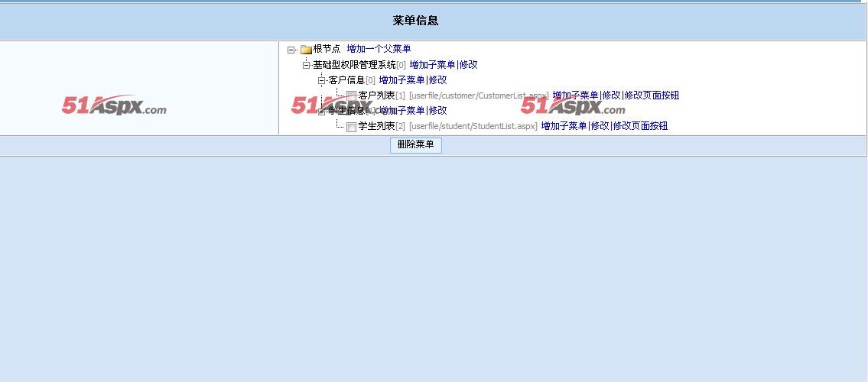Select the 根节点 tree label
The height and width of the screenshot is (382, 868).
click(x=327, y=49)
